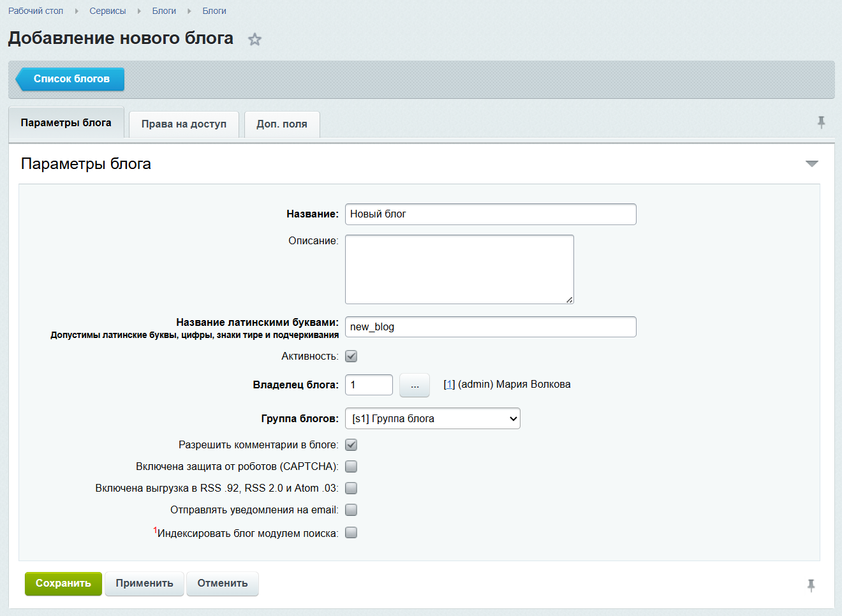Uncheck Разрешить комментарии в блоге

[351, 445]
